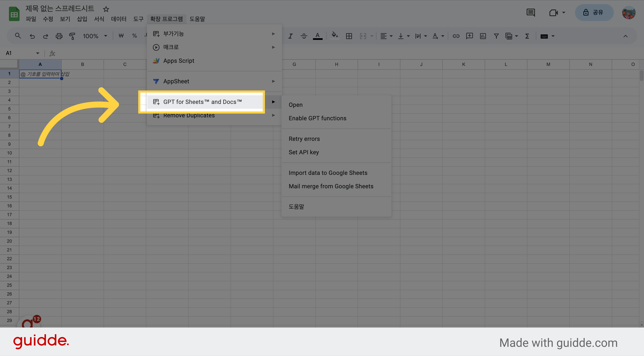Click the search magnifier icon in toolbar

pyautogui.click(x=18, y=36)
